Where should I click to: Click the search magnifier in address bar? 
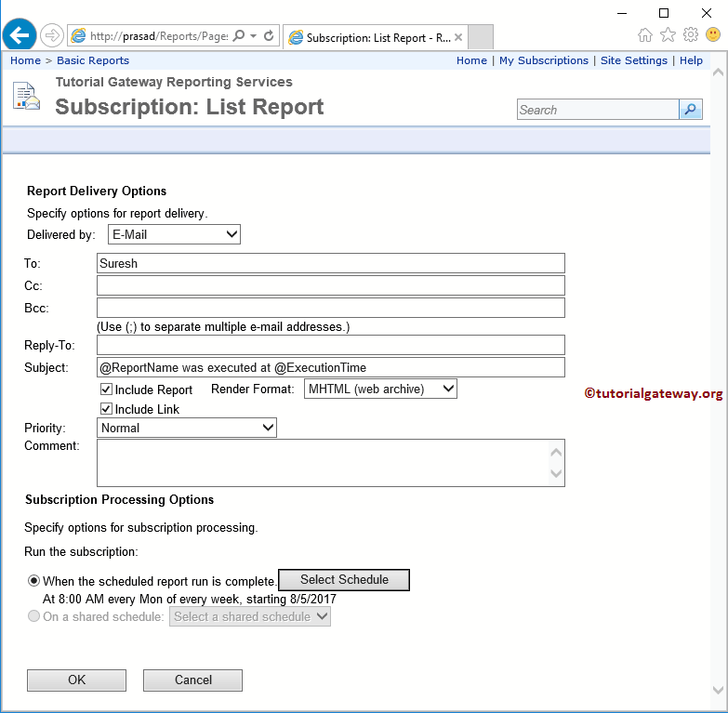tap(239, 35)
